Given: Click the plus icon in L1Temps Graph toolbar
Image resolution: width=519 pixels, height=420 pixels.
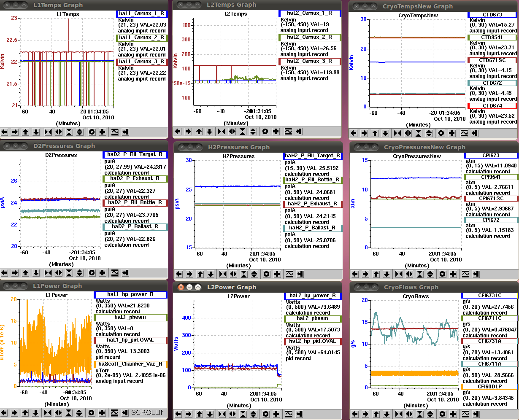Looking at the screenshot, I should [103, 132].
